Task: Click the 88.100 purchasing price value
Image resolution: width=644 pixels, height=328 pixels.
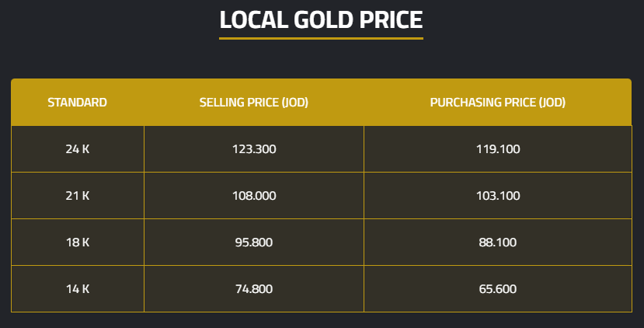Action: pos(498,243)
